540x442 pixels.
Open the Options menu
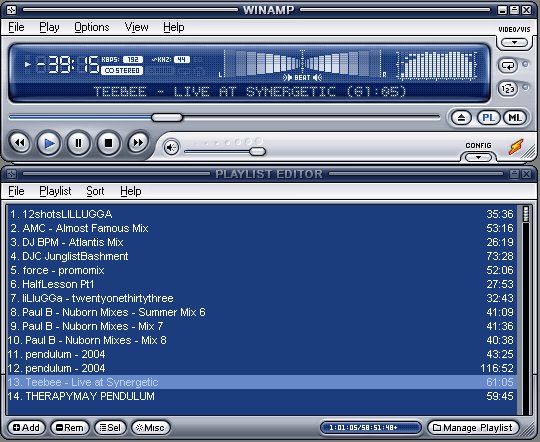tap(92, 27)
